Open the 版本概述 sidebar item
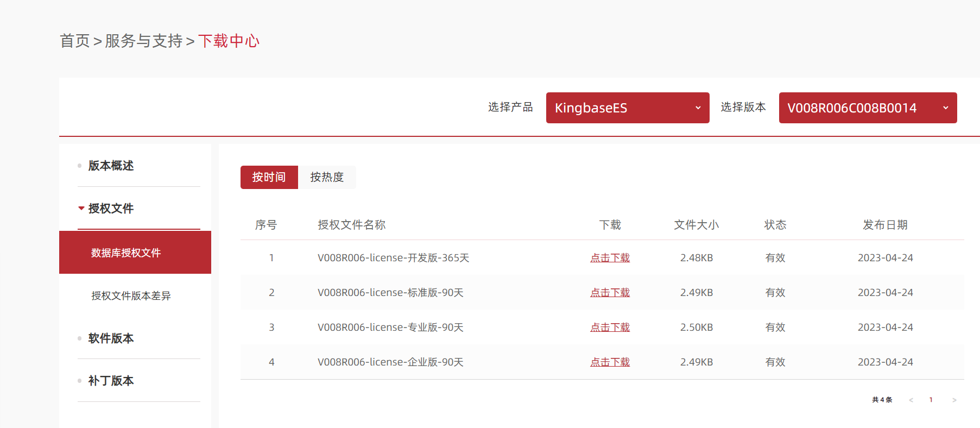980x428 pixels. click(111, 166)
